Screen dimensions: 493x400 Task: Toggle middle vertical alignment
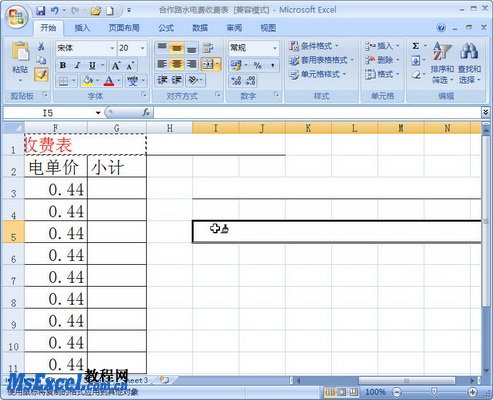point(176,48)
